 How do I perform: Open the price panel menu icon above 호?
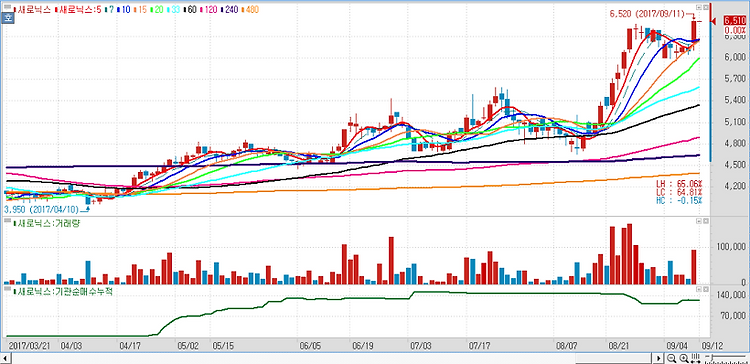[x=8, y=8]
